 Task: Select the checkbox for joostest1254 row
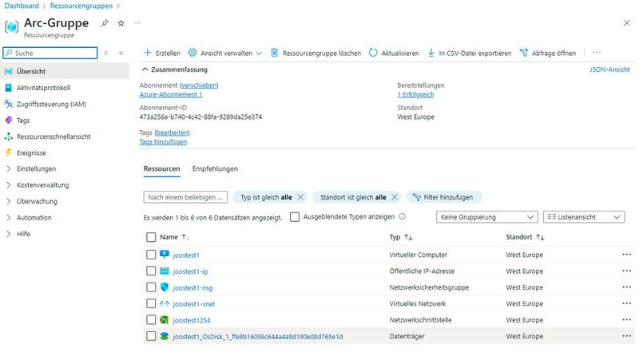[151, 319]
